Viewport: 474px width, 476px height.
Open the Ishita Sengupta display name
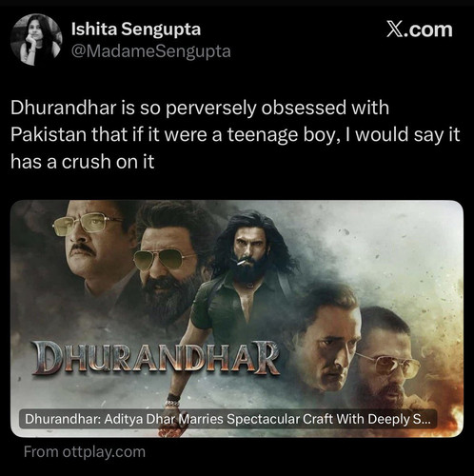tap(136, 30)
